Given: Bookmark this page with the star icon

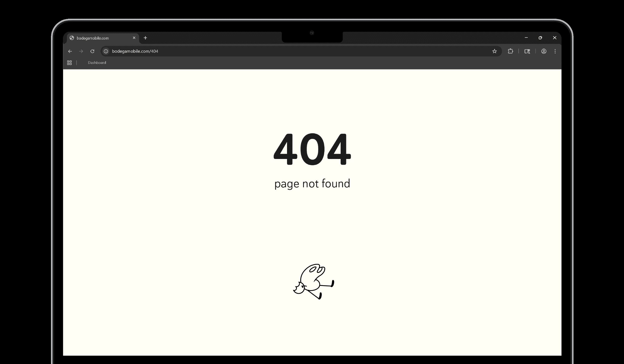Looking at the screenshot, I should [x=494, y=51].
